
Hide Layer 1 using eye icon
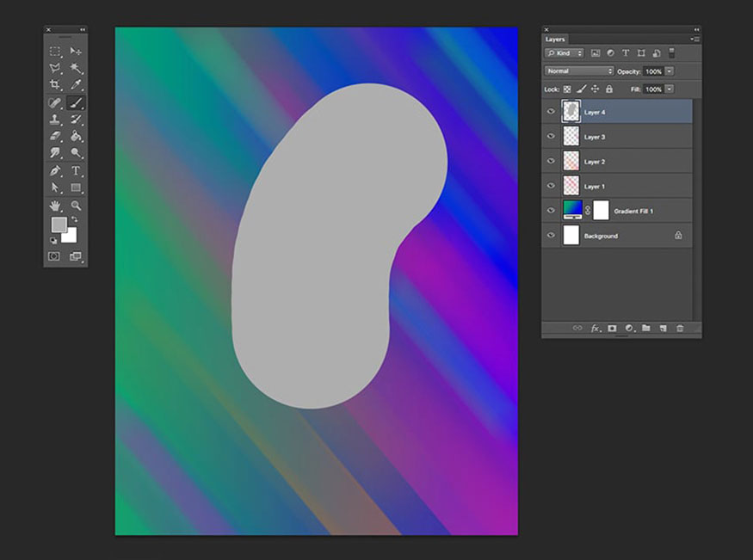[x=551, y=186]
